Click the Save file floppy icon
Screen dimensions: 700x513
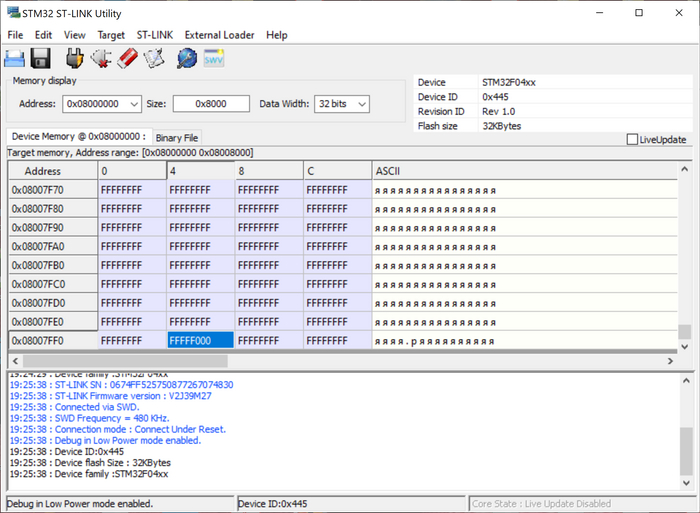tap(41, 59)
